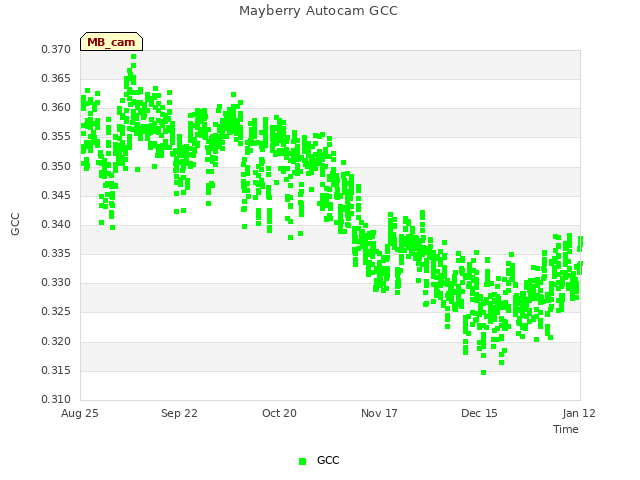Click the 0.310 y-axis value
The width and height of the screenshot is (640, 480).
click(x=56, y=399)
